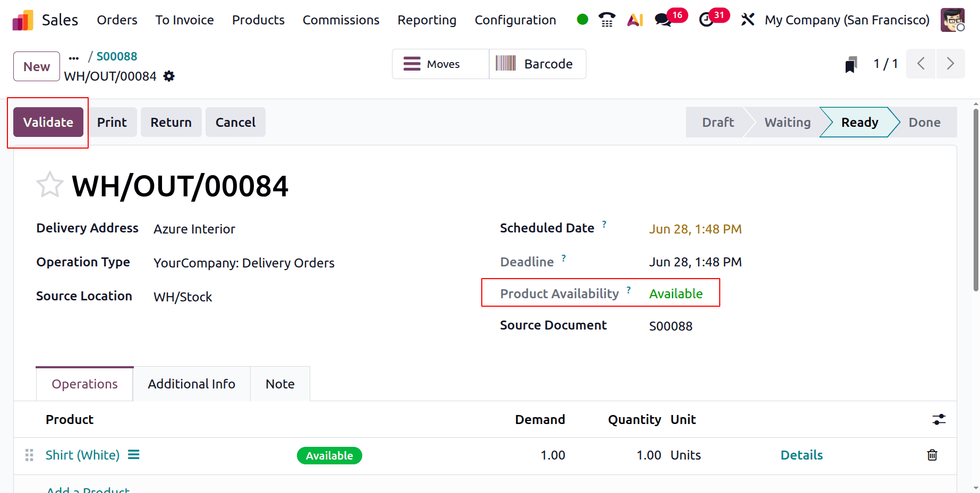
Task: Open the Orders menu
Action: point(117,20)
